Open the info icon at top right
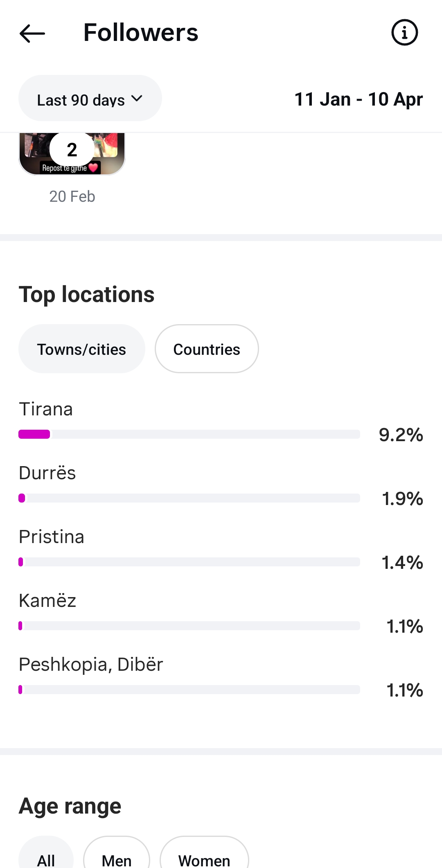The width and height of the screenshot is (442, 868). [404, 32]
